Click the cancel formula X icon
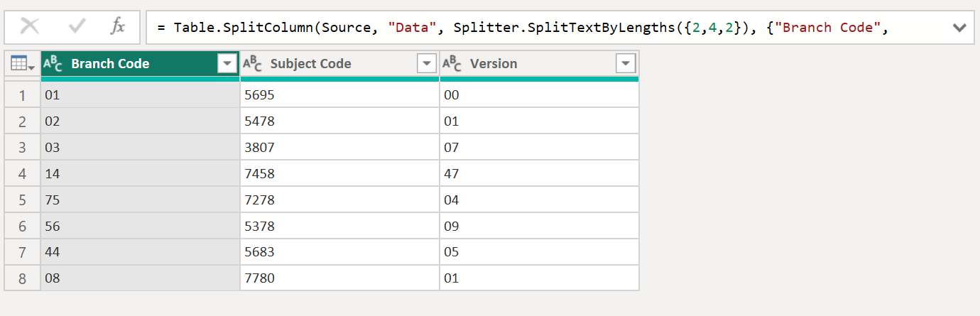The image size is (980, 316). (x=30, y=27)
